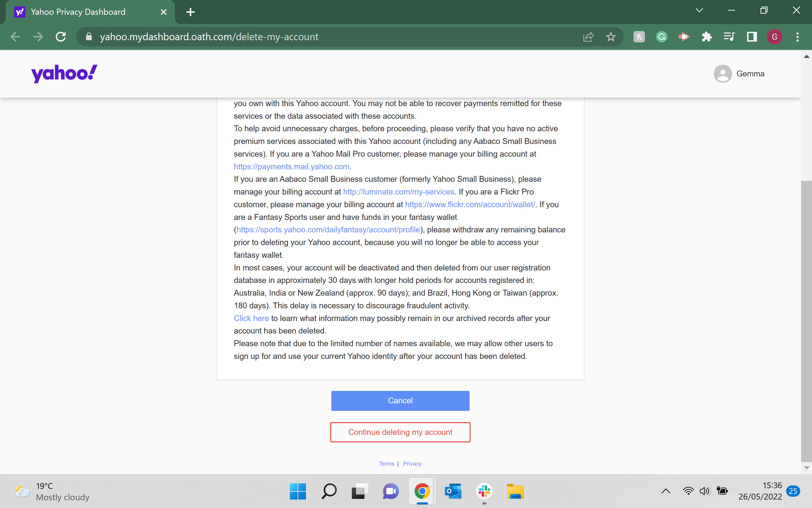This screenshot has width=812, height=508.
Task: Open the Grammarly extension icon
Action: coord(661,37)
